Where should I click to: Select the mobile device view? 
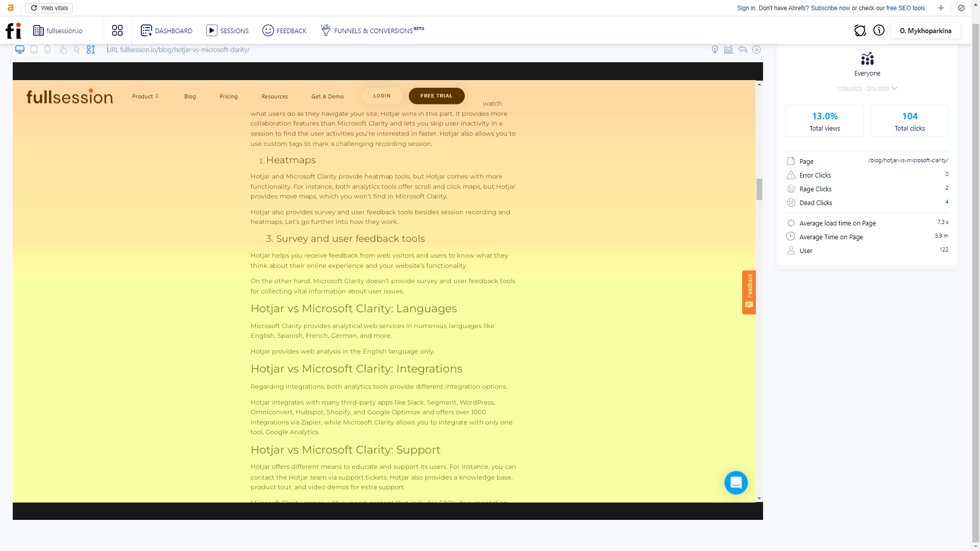click(47, 49)
